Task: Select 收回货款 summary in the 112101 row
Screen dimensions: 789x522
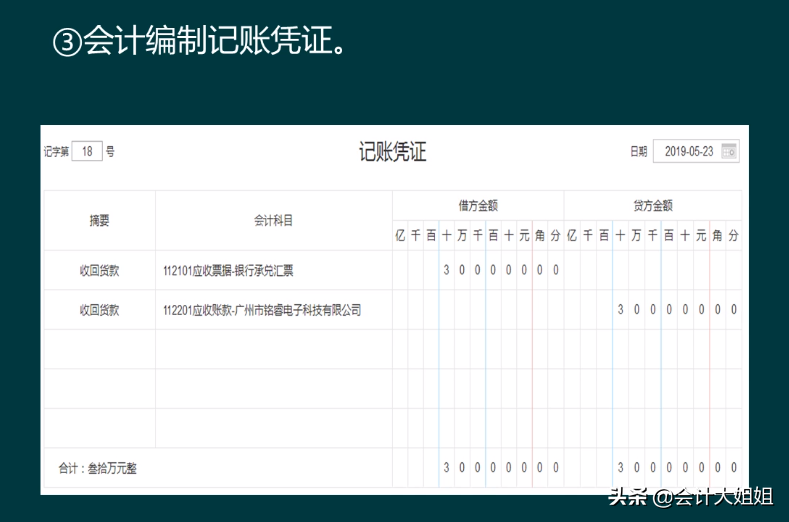Action: click(x=100, y=270)
